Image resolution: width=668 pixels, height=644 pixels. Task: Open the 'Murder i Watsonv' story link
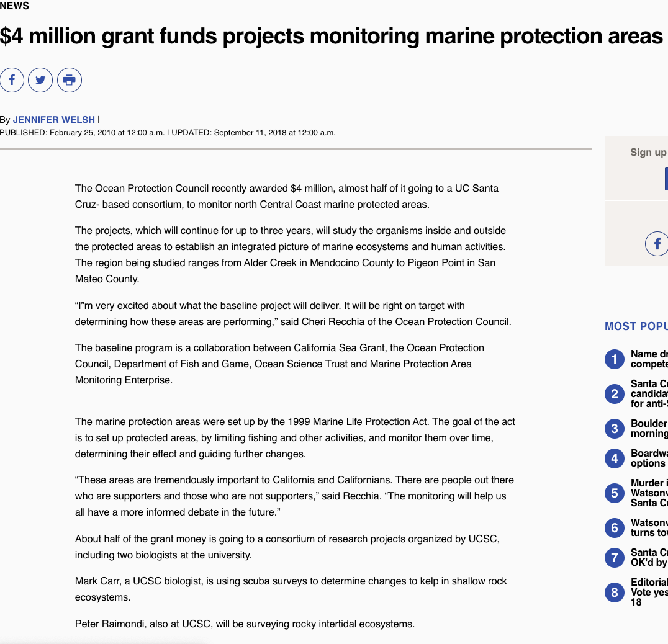(x=649, y=493)
